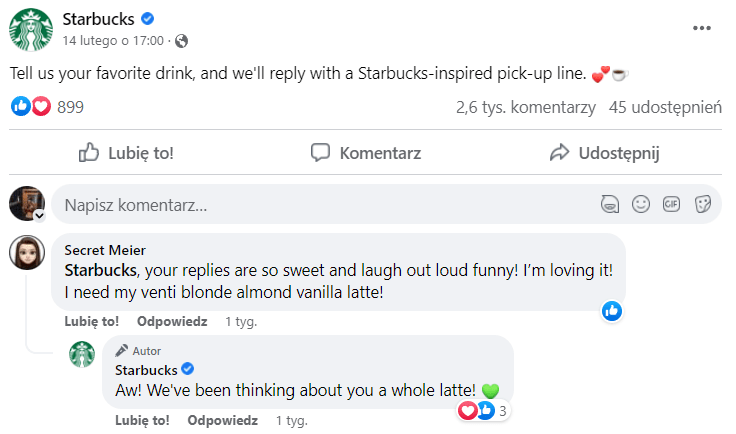
Task: Click 'Odpowiedz' under Secret Meier's comment
Action: [x=172, y=322]
